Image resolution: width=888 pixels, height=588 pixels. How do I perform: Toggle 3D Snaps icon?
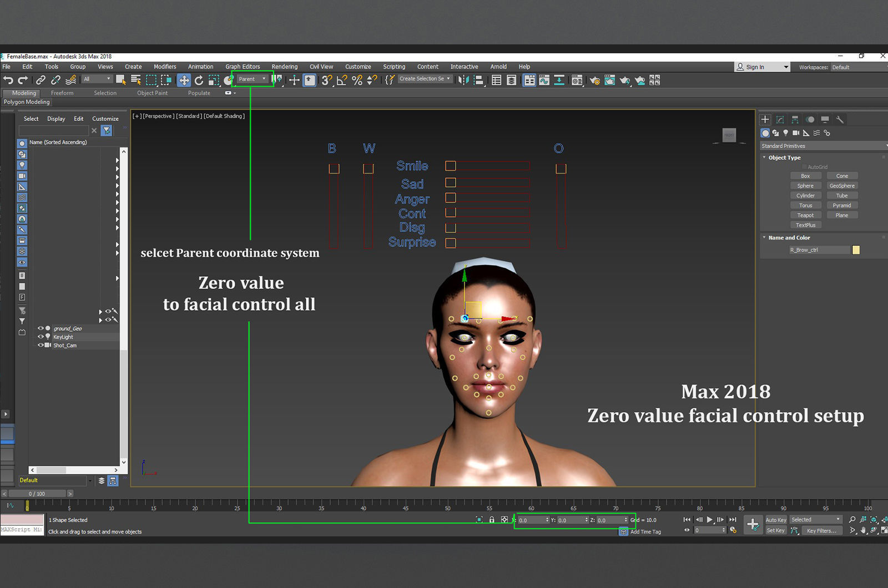click(327, 80)
